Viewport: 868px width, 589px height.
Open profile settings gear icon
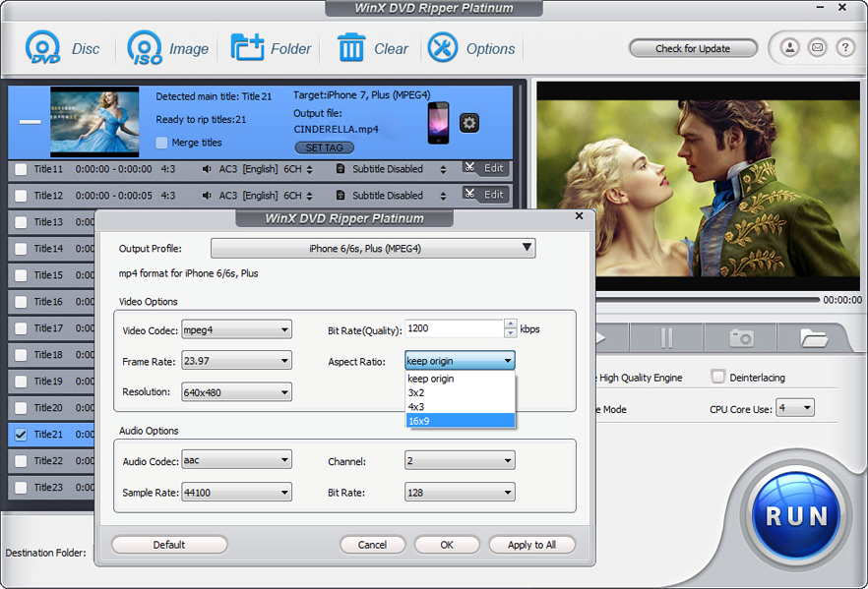(x=468, y=123)
